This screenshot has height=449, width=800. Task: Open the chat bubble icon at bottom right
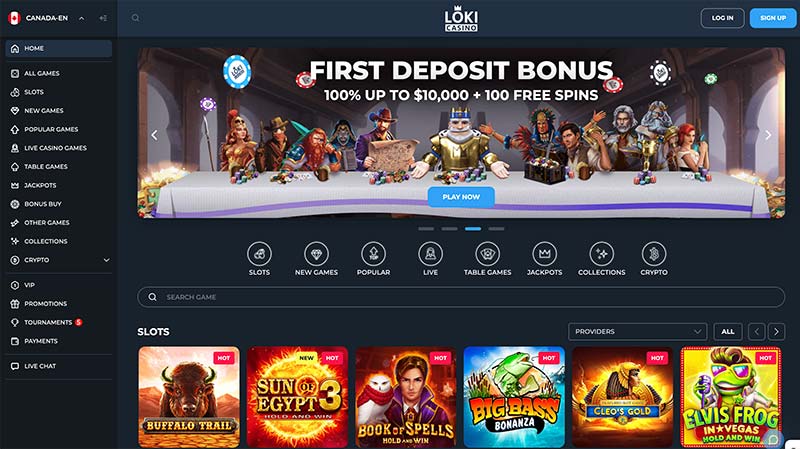774,439
